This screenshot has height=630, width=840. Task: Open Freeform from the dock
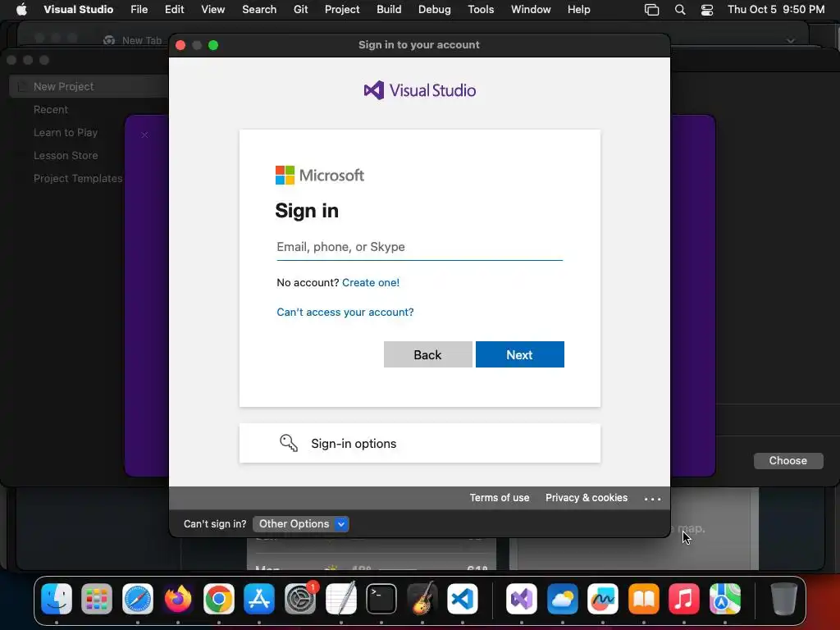[x=603, y=598]
